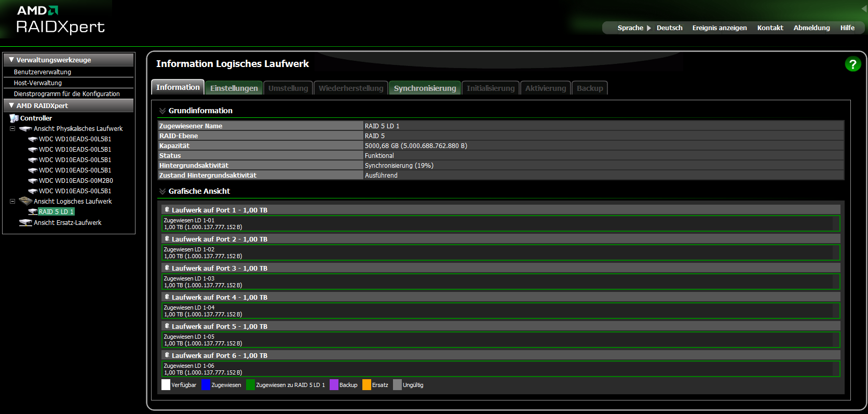This screenshot has height=414, width=868.
Task: Collapse the Grafische Ansicht section
Action: click(162, 191)
